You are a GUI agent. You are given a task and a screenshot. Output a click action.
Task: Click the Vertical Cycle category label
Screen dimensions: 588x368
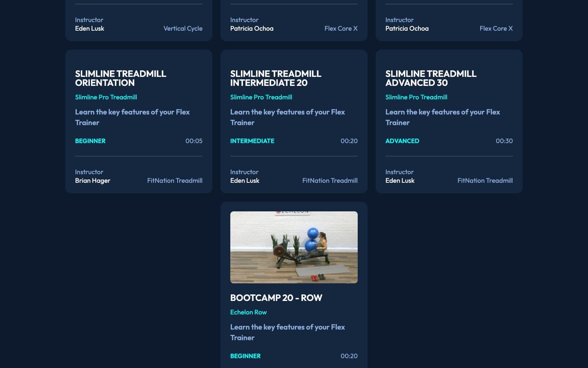(183, 28)
